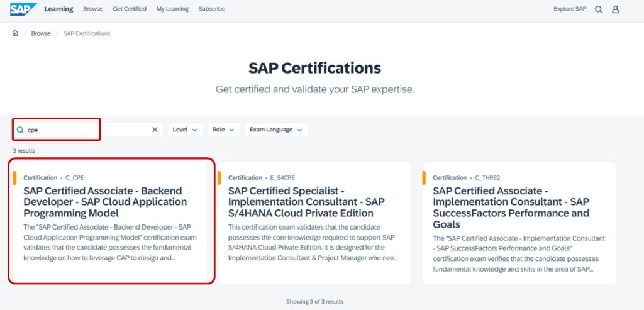Image resolution: width=644 pixels, height=310 pixels.
Task: Click Browse in the breadcrumb
Action: pos(41,33)
